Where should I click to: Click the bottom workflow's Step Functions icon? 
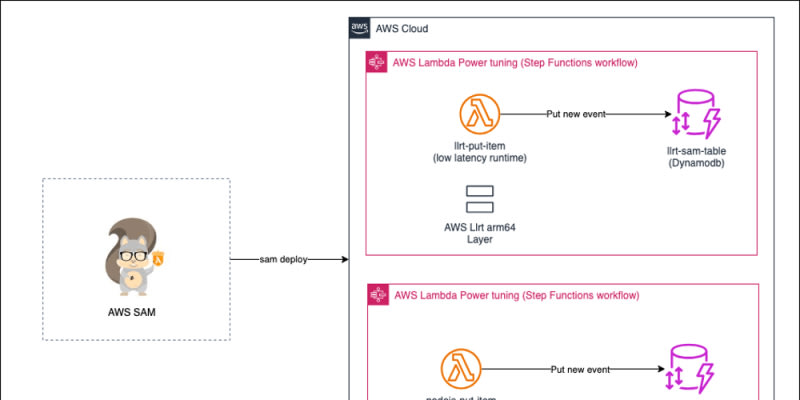pos(379,295)
